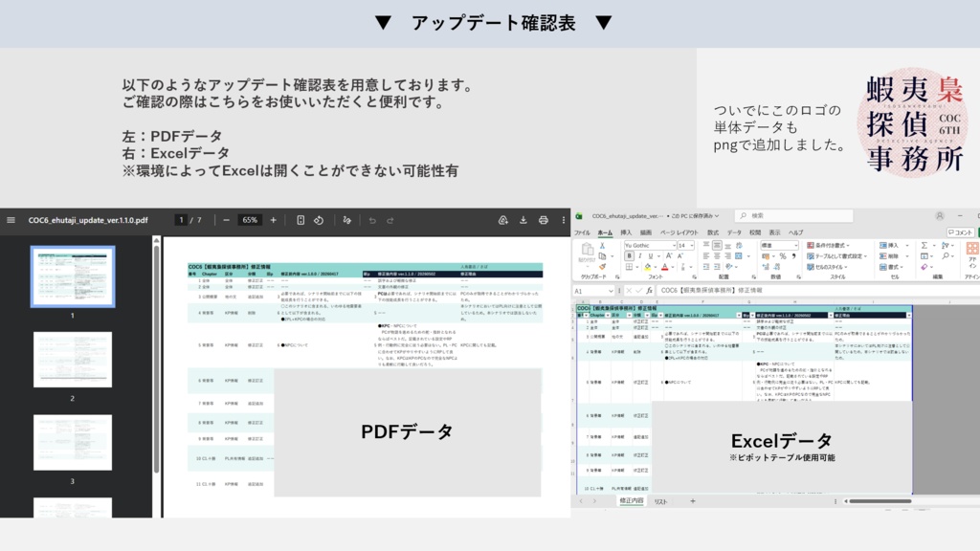Open the Excel ページレイアウト tab
The image size is (980, 551).
coord(679,232)
